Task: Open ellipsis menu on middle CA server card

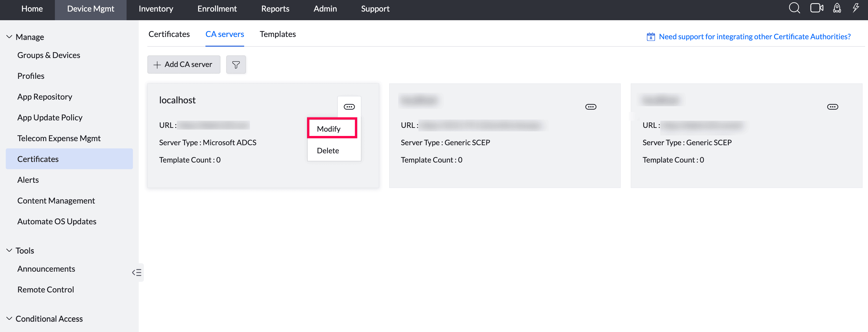Action: [591, 107]
